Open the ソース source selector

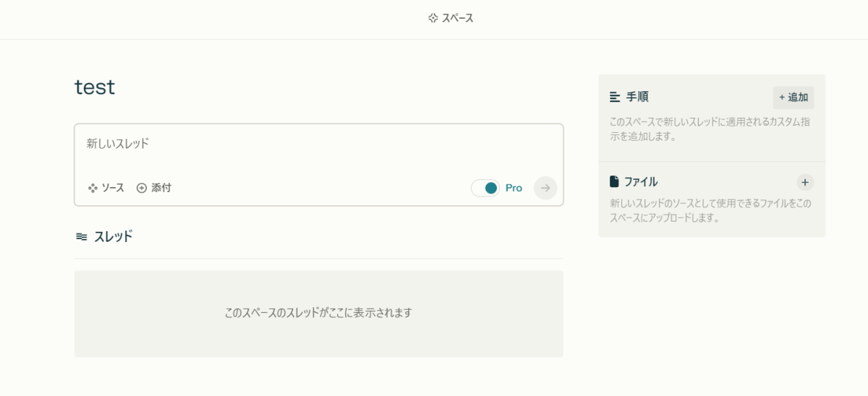(x=113, y=188)
